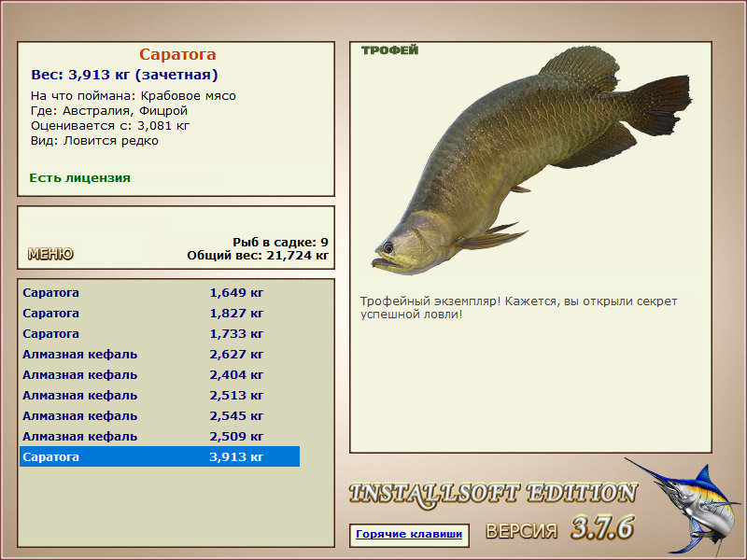Viewport: 747px width, 560px height.
Task: Choose the Алмазная кефаль 2,545 кг entry
Action: pos(160,415)
